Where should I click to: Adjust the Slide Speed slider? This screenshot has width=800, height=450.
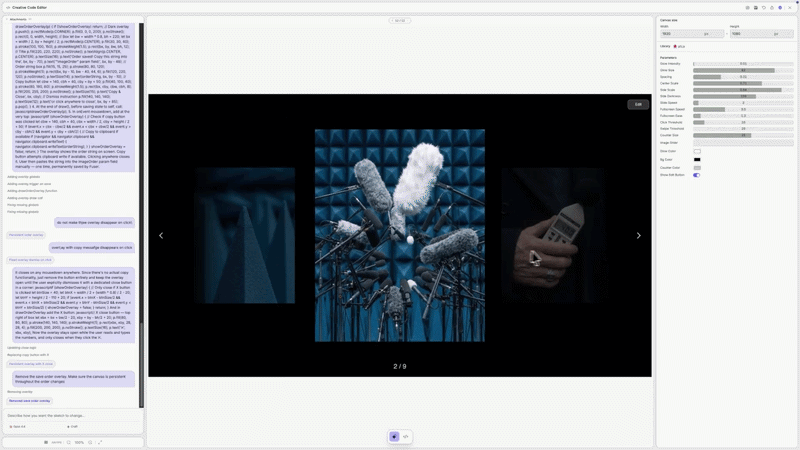[x=743, y=103]
